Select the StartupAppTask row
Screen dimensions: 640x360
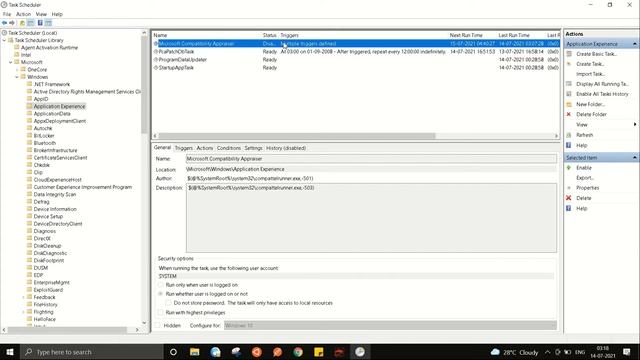point(356,68)
